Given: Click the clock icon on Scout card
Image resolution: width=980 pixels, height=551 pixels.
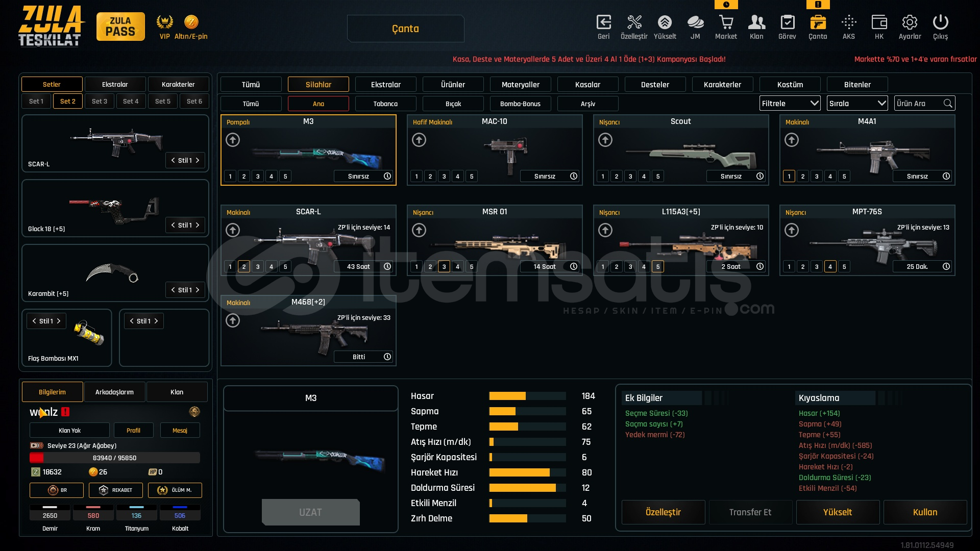Looking at the screenshot, I should click(x=760, y=176).
